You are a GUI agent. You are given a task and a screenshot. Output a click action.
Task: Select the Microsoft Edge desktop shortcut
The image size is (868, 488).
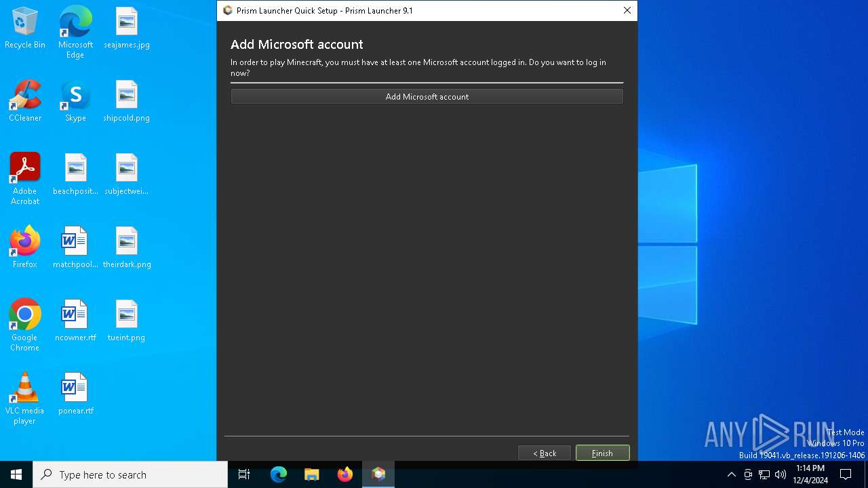75,33
